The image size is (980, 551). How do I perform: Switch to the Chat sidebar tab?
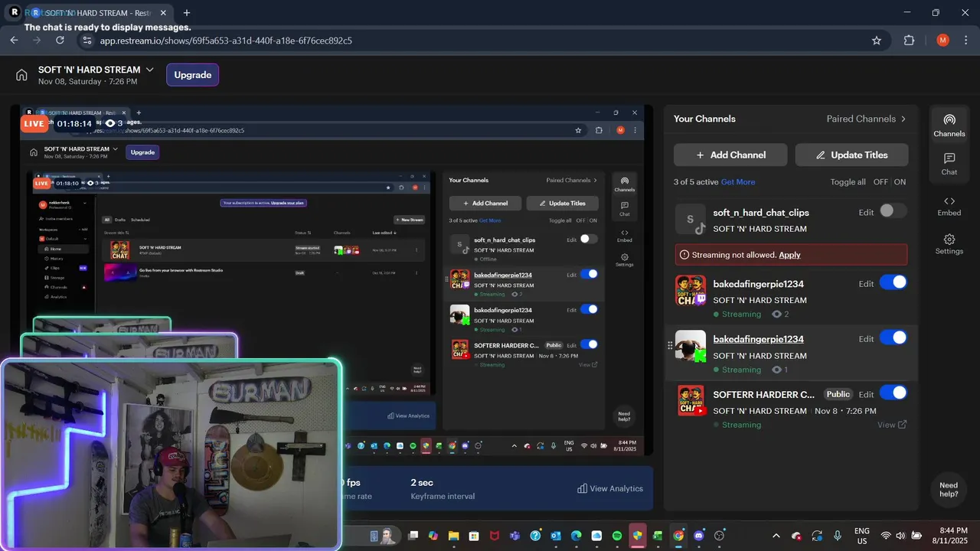[x=949, y=164]
